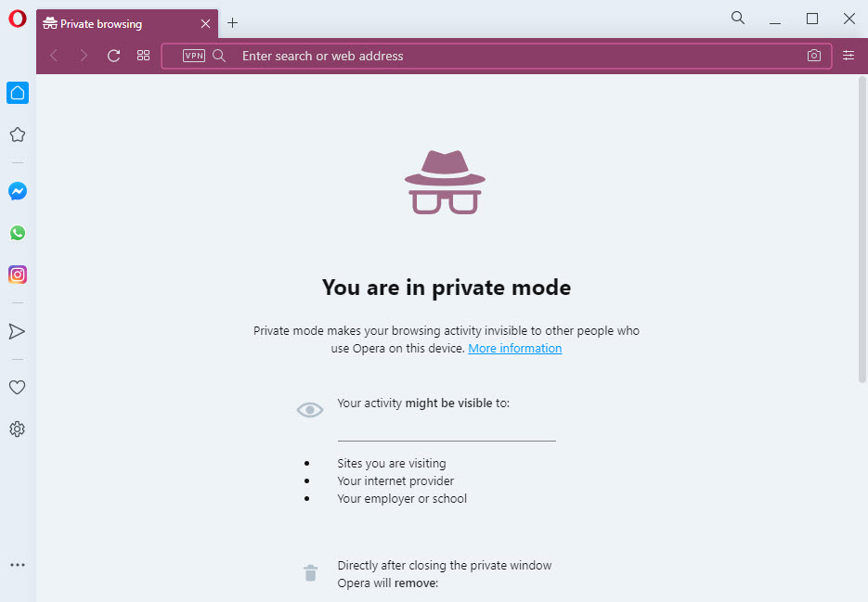
Task: Open Facebook Messenger sidebar panel
Action: 18,191
